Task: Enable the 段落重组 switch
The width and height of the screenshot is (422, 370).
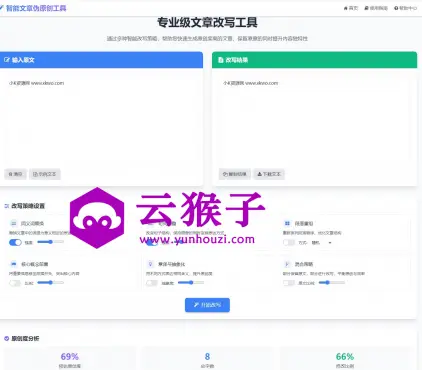Action: [289, 242]
